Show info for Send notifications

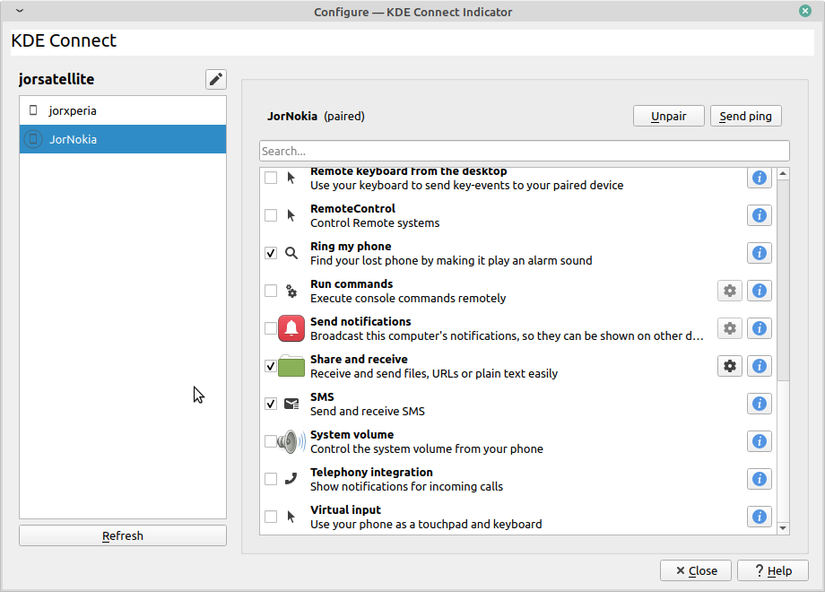pyautogui.click(x=759, y=328)
